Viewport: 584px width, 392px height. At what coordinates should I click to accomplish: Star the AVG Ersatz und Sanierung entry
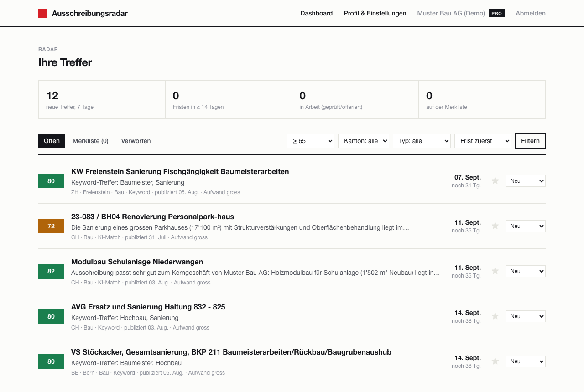pyautogui.click(x=495, y=316)
